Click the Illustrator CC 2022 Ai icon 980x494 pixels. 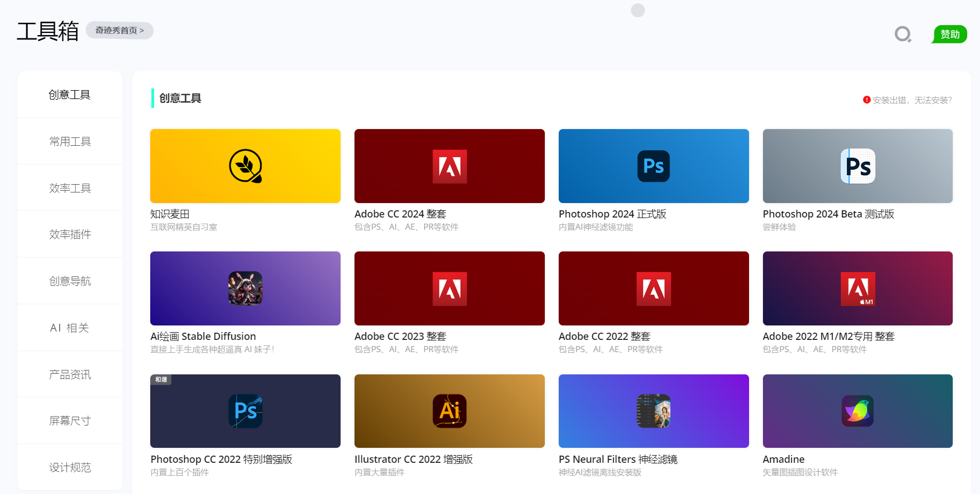[450, 411]
